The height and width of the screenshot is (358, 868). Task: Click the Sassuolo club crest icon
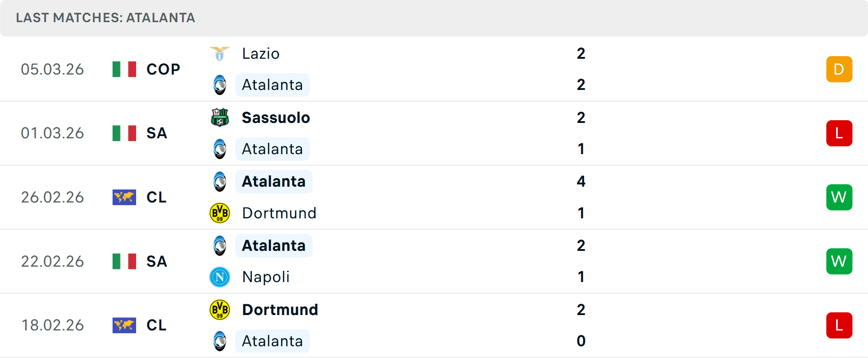pyautogui.click(x=220, y=118)
